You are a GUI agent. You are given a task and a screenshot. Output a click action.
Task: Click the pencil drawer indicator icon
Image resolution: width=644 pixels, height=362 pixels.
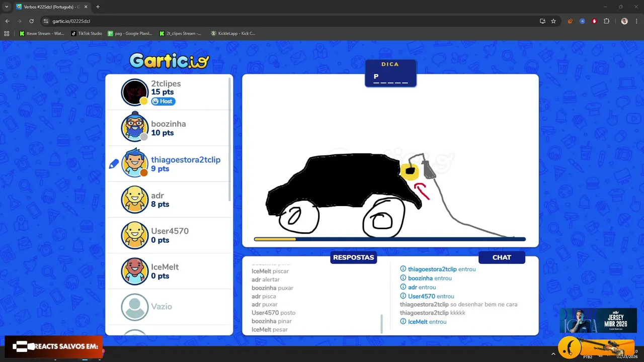[x=114, y=164]
